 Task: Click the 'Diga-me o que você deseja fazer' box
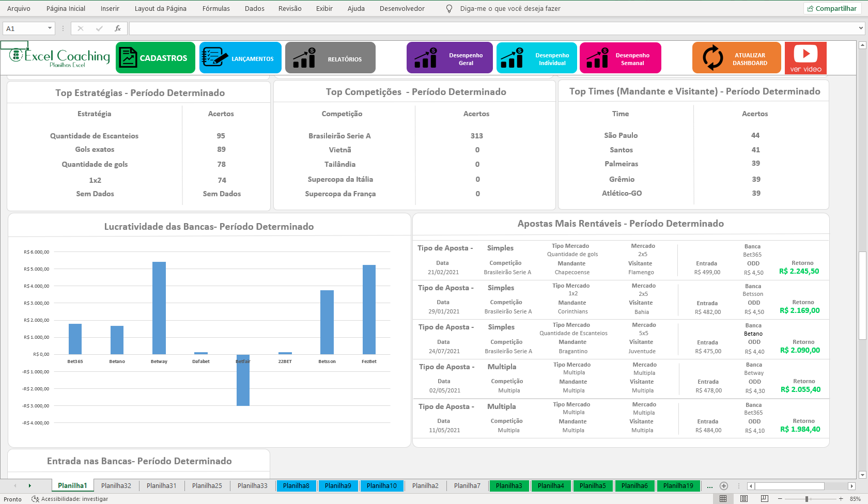click(x=510, y=9)
